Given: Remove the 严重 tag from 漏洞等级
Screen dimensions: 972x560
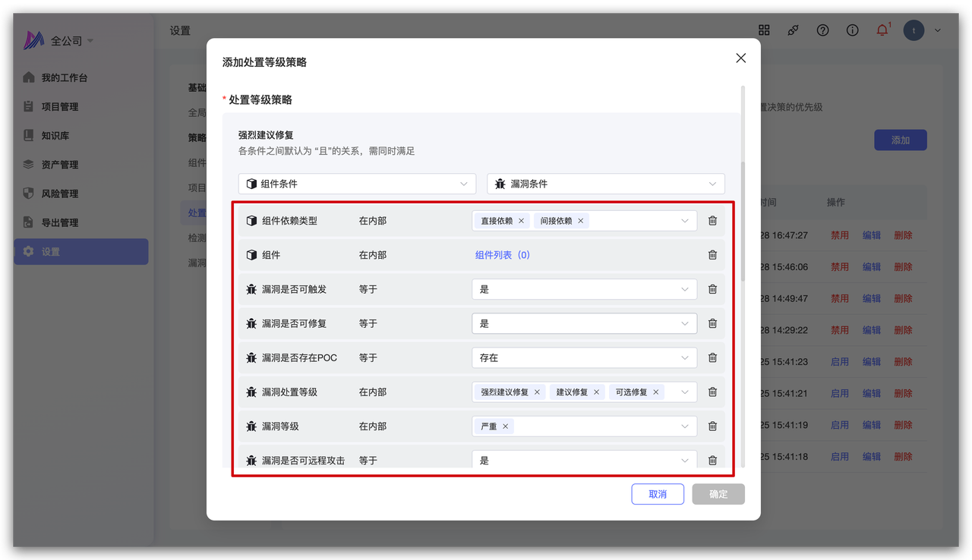Looking at the screenshot, I should click(505, 426).
